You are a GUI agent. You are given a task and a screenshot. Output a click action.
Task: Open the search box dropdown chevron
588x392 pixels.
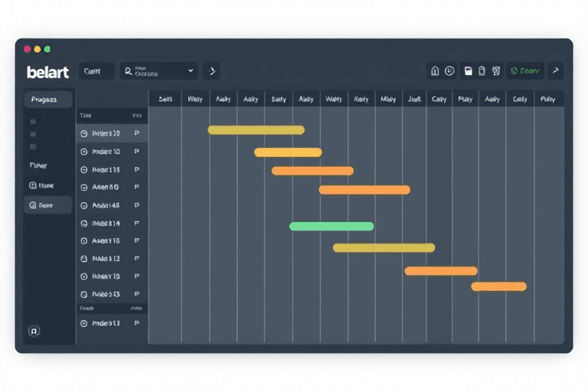pyautogui.click(x=191, y=71)
